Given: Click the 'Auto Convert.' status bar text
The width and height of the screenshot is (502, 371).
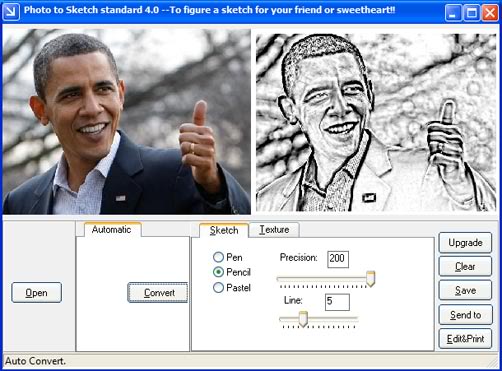Looking at the screenshot, I should click(35, 361).
